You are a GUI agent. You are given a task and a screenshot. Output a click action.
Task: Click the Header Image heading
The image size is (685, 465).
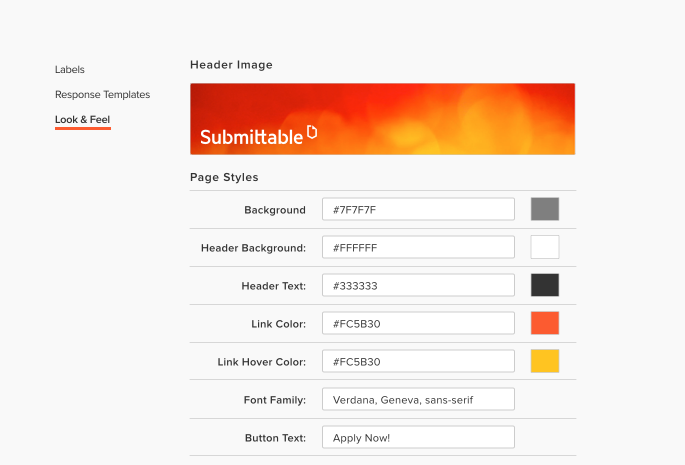tap(231, 65)
